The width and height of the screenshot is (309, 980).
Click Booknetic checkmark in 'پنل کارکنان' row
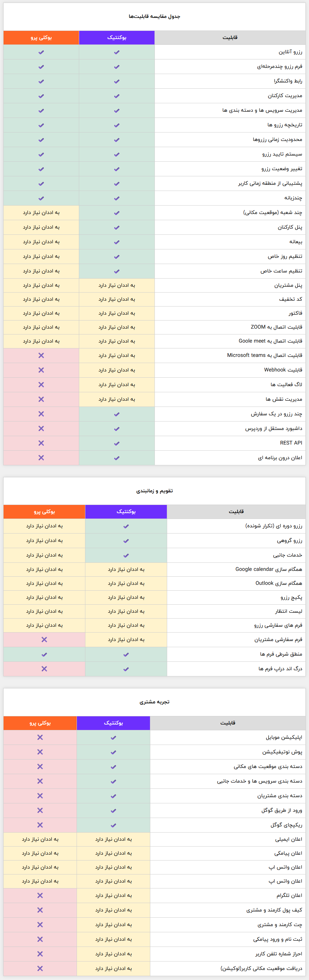(x=117, y=228)
